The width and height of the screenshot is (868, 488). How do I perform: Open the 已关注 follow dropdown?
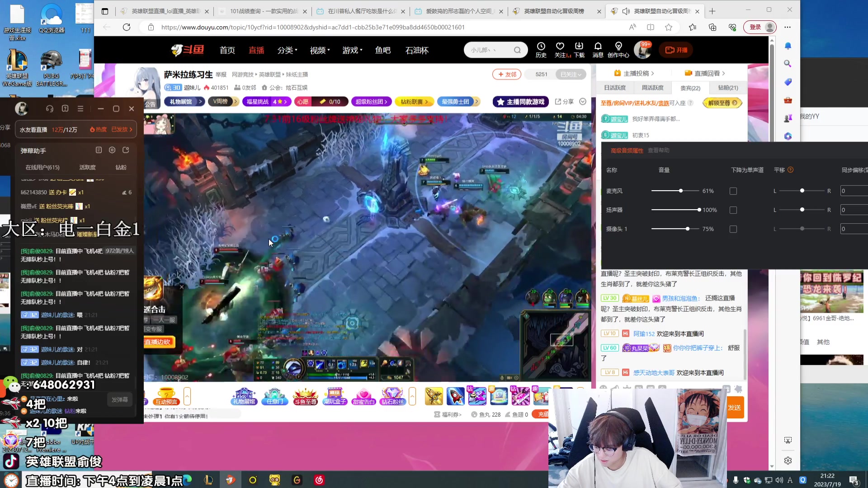click(x=571, y=75)
